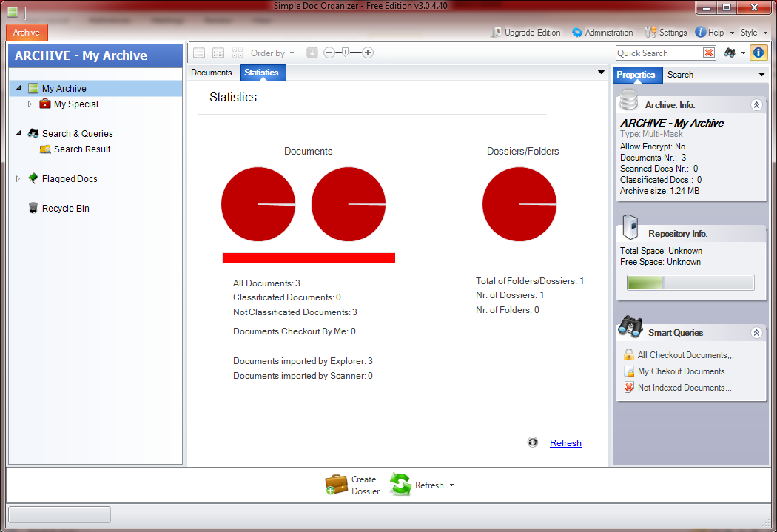Switch to thumbnails view icon
This screenshot has width=777, height=532.
[238, 53]
